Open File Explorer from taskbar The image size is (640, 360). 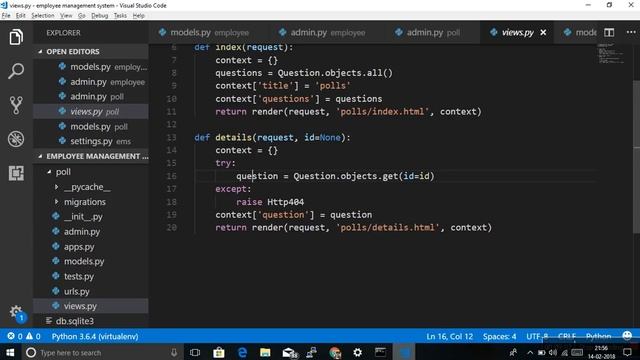pyautogui.click(x=265, y=352)
